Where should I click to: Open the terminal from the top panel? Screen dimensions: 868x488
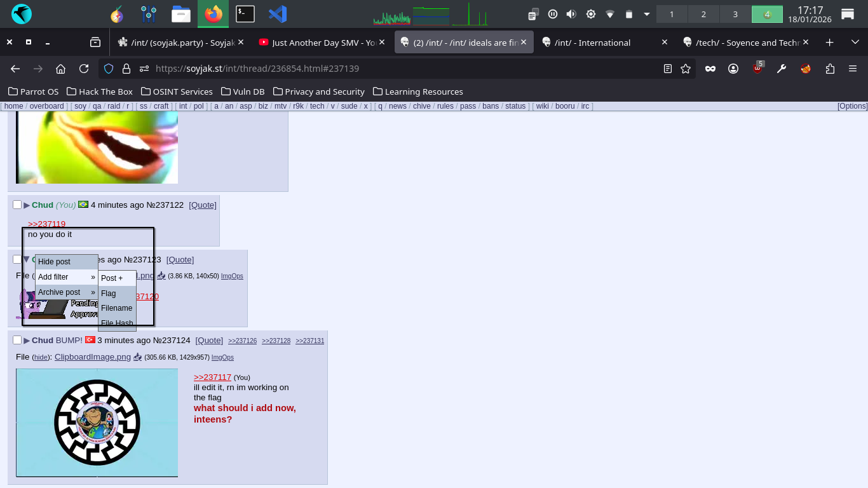[x=245, y=14]
